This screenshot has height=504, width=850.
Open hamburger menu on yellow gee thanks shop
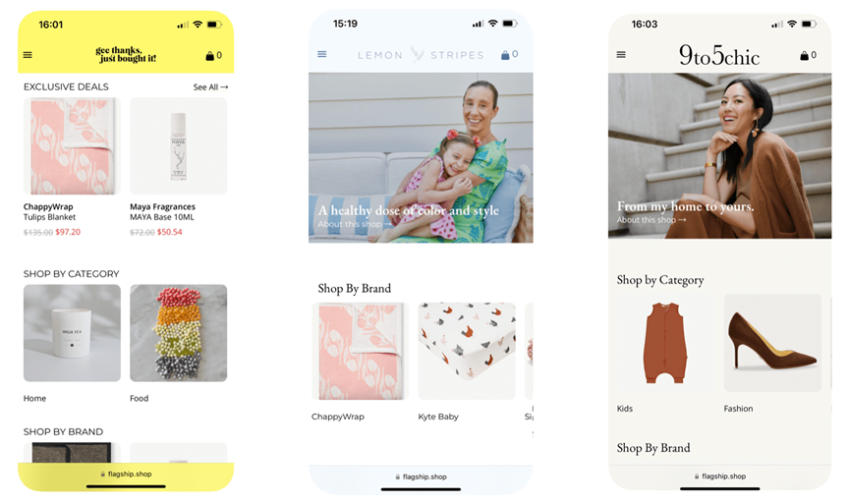pyautogui.click(x=28, y=55)
